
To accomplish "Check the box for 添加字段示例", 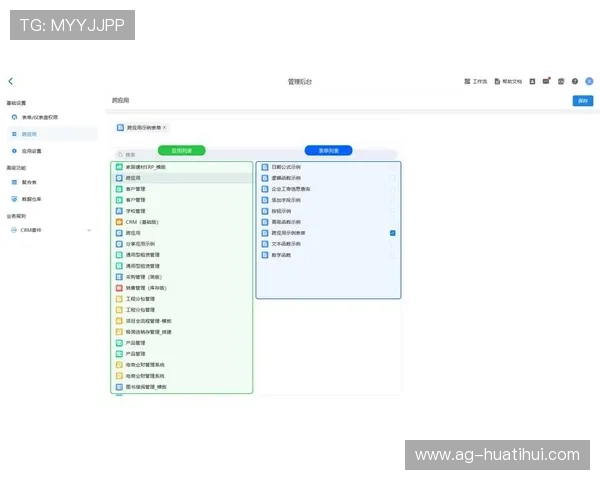I will pos(393,200).
